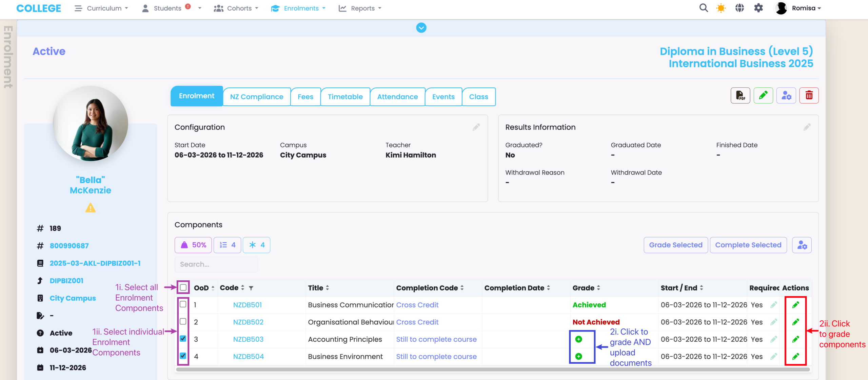Check the NZDB502 row checkbox
Viewport: 868px width, 380px height.
point(183,321)
